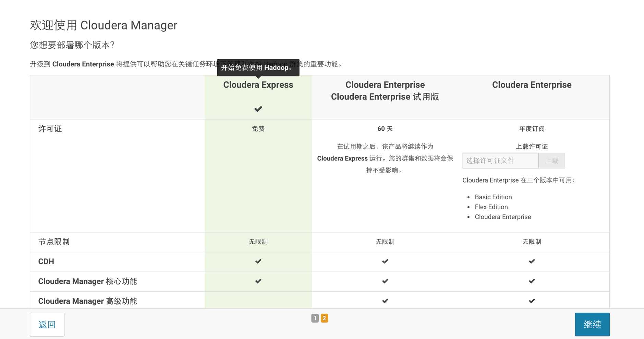Image resolution: width=644 pixels, height=339 pixels.
Task: Select the Cloudera Express edition column header
Action: pyautogui.click(x=258, y=85)
